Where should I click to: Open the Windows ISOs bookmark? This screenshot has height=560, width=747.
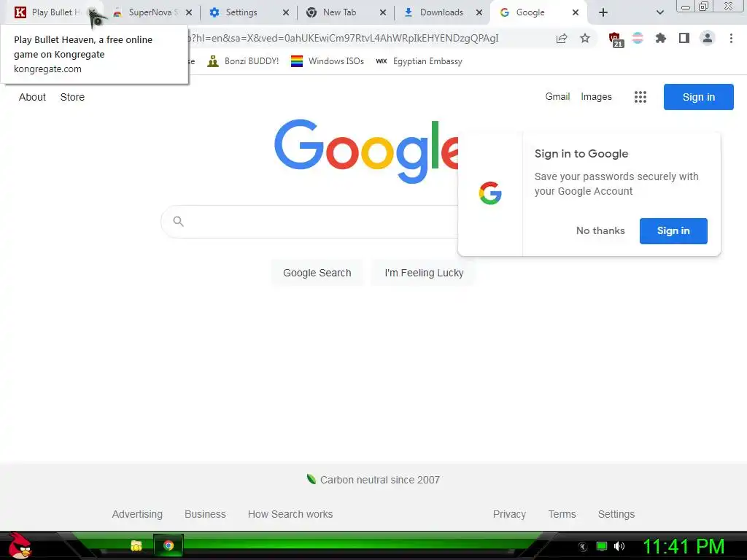click(x=328, y=61)
